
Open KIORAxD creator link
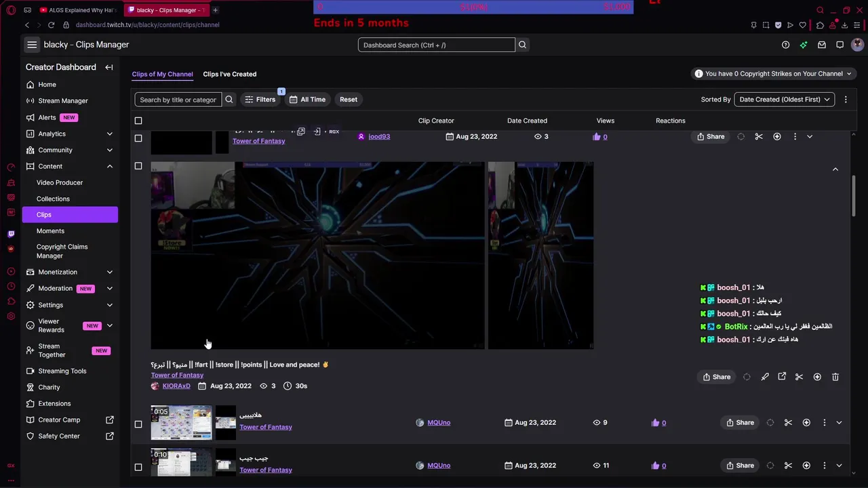click(x=176, y=386)
